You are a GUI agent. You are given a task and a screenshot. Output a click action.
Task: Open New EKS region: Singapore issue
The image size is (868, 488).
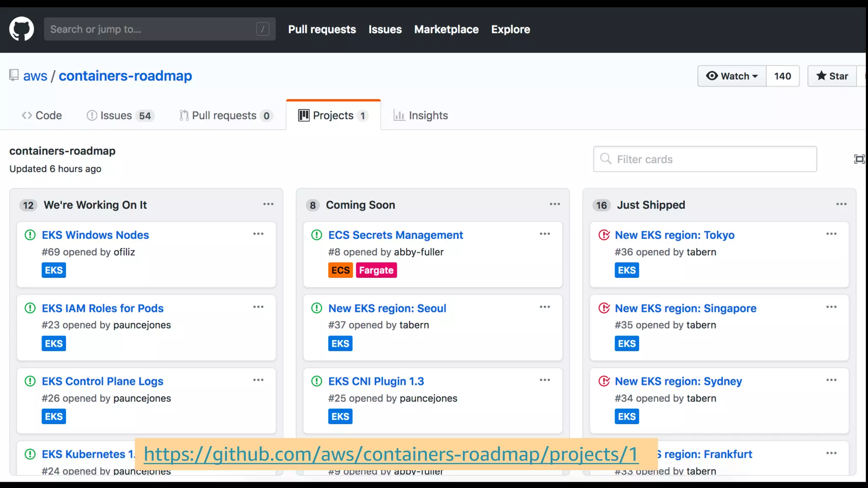click(685, 308)
